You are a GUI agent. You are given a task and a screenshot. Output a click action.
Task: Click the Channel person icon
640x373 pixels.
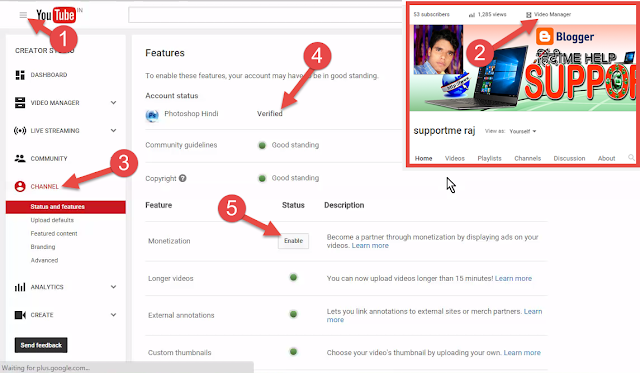pyautogui.click(x=20, y=186)
